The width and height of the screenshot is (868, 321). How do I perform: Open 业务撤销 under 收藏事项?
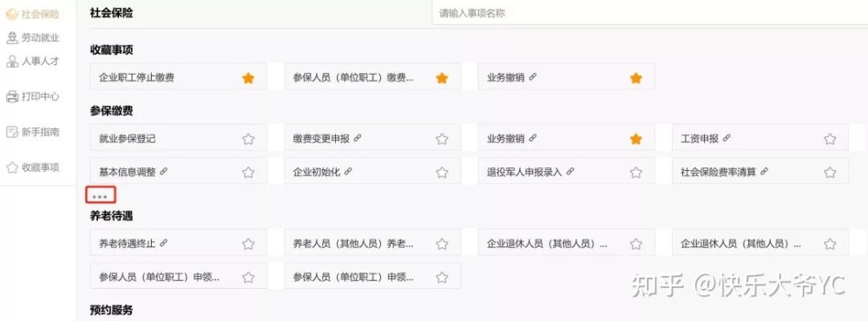pos(566,77)
